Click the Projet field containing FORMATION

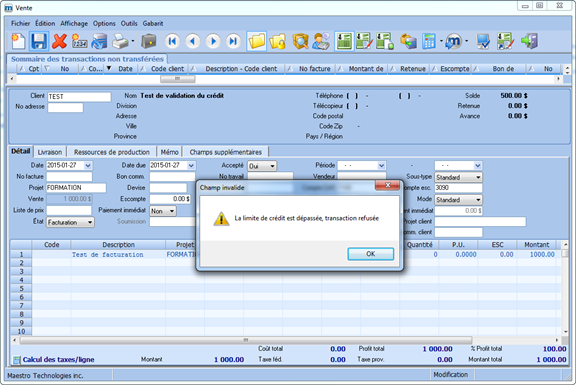tap(76, 188)
